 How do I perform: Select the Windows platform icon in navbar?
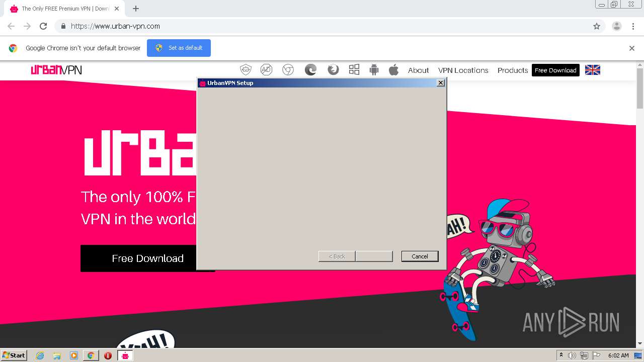pyautogui.click(x=354, y=70)
